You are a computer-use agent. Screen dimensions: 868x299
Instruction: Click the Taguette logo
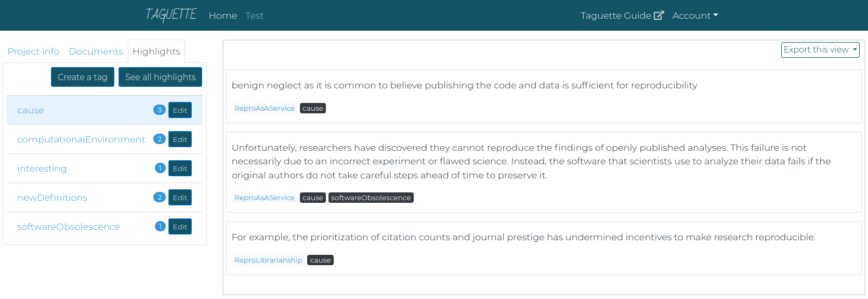pos(171,15)
